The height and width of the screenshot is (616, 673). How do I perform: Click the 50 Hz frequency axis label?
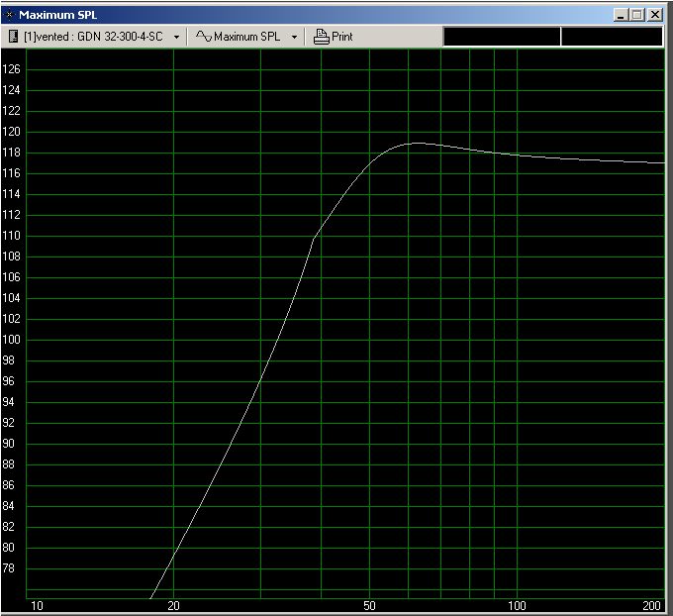[369, 606]
